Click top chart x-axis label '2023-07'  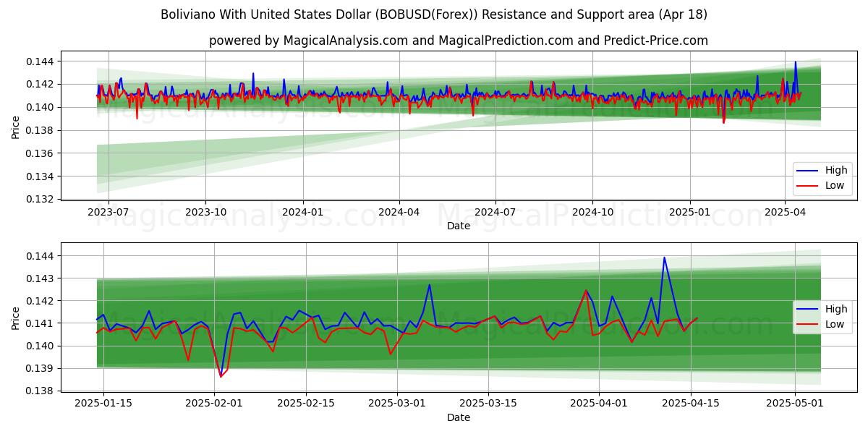tap(108, 212)
